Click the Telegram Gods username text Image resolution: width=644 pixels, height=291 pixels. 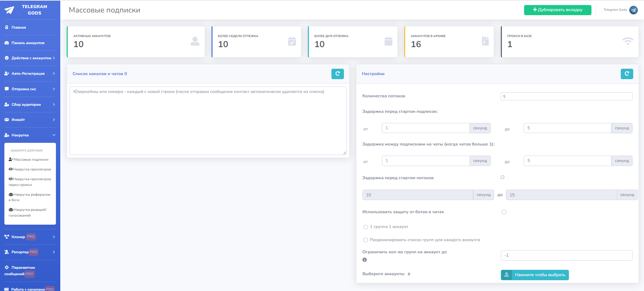click(615, 10)
